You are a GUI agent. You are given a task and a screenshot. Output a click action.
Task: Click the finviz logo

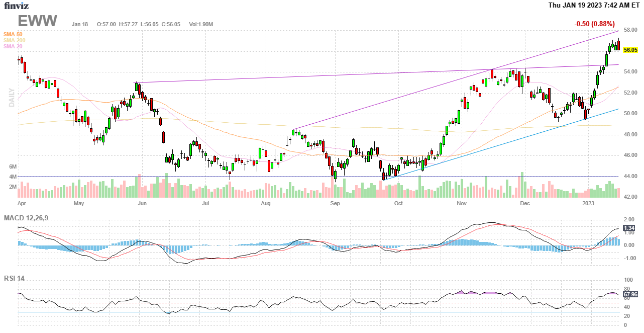pyautogui.click(x=16, y=6)
